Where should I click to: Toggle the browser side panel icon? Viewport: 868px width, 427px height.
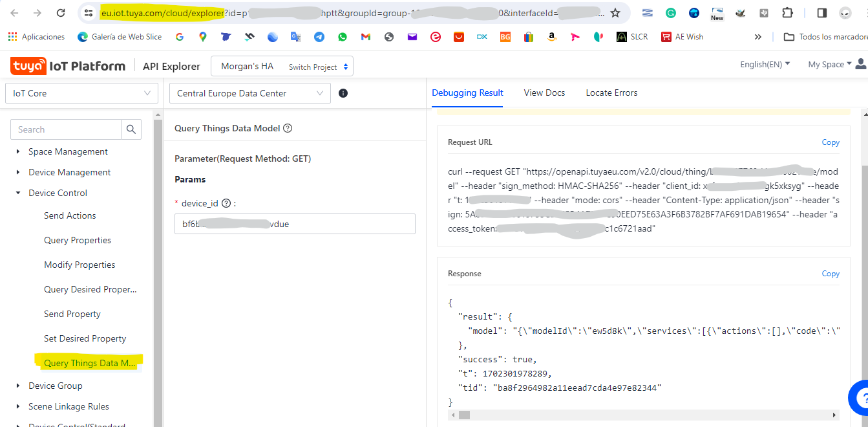point(822,13)
